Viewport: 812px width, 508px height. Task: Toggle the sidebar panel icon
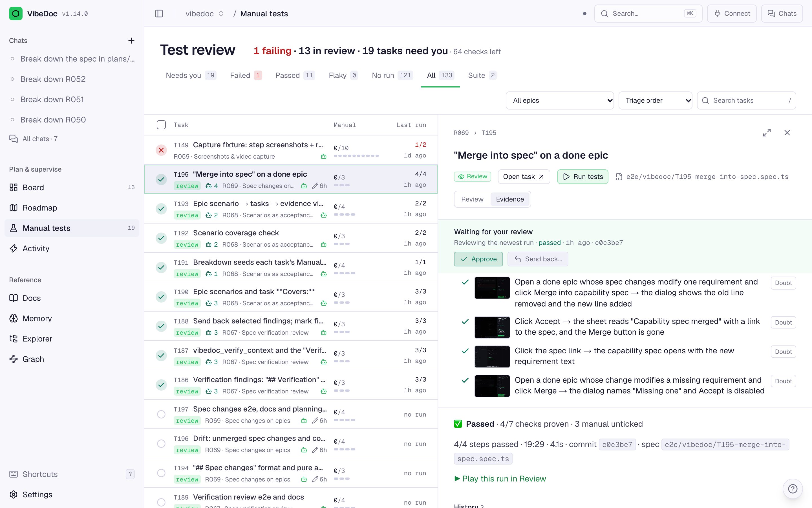(159, 14)
